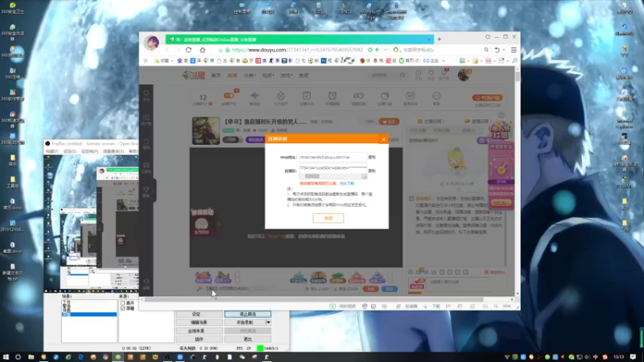
Task: Click the browser back arrow
Action: (167, 50)
